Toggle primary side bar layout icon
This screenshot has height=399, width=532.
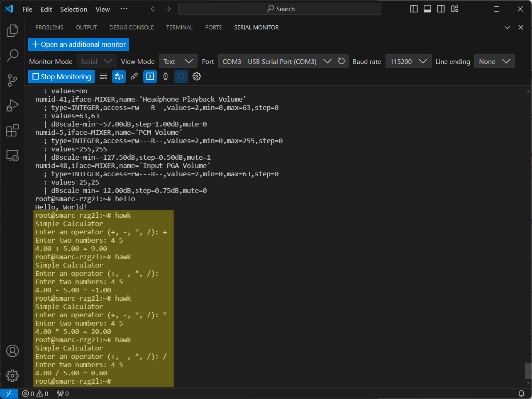click(414, 9)
